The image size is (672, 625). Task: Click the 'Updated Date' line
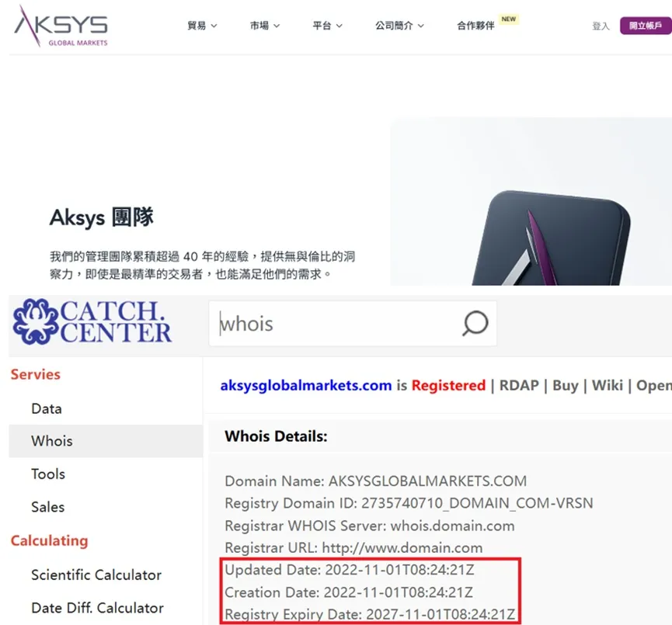350,570
